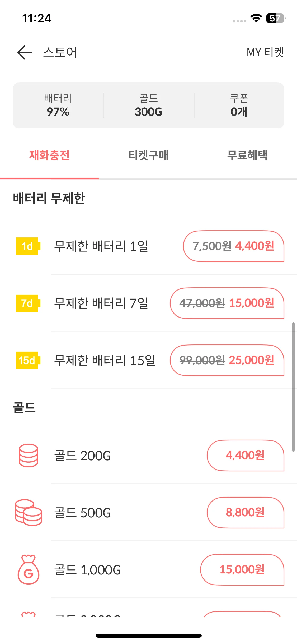Select the 재화충전 tab

click(49, 155)
